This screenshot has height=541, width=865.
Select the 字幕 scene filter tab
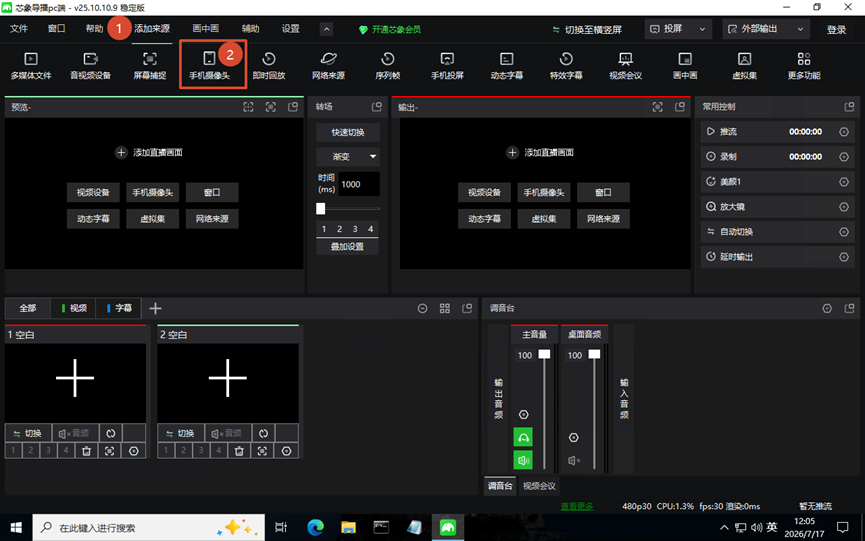[x=119, y=308]
